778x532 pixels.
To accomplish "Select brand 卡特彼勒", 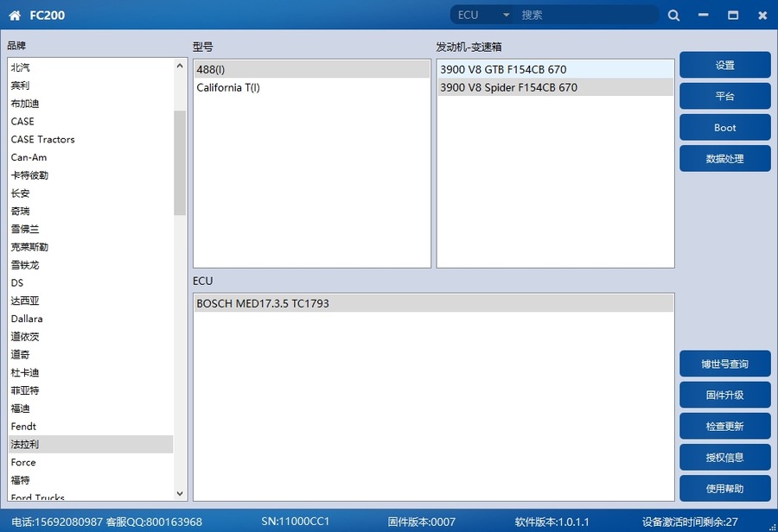I will [x=91, y=175].
